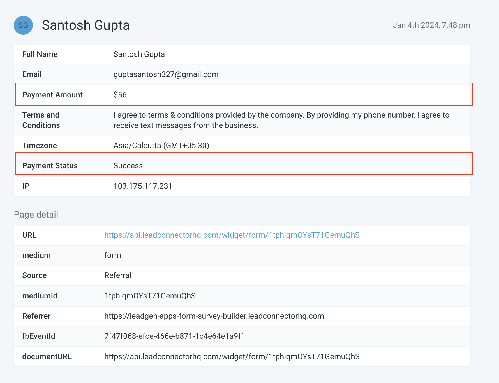This screenshot has height=383, width=499.
Task: Select the Full Name value Santosh Gupta
Action: 139,54
